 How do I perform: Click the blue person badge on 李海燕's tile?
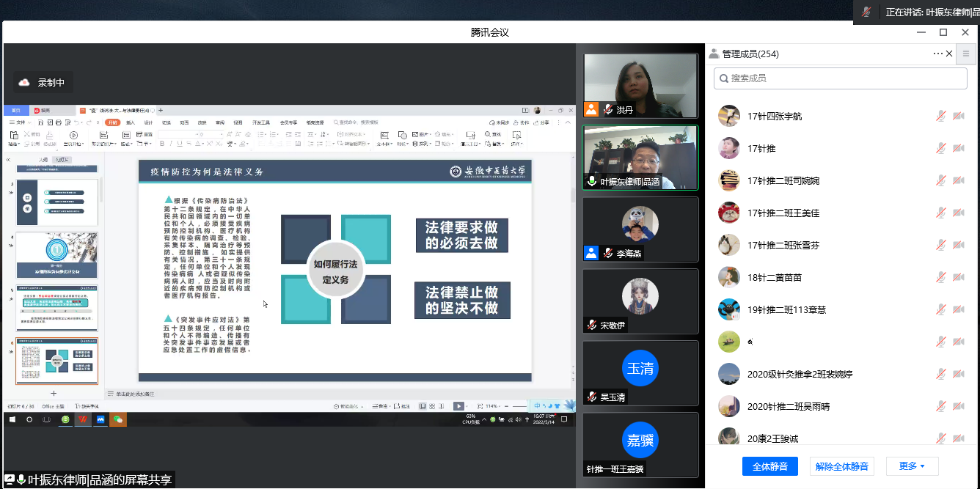point(591,253)
